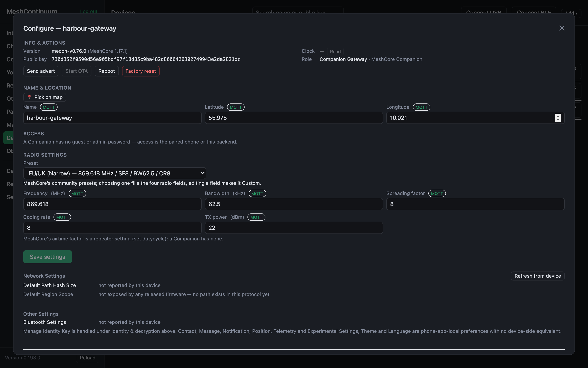The width and height of the screenshot is (588, 368).
Task: Click Default Path Hash Size label
Action: [x=50, y=285]
